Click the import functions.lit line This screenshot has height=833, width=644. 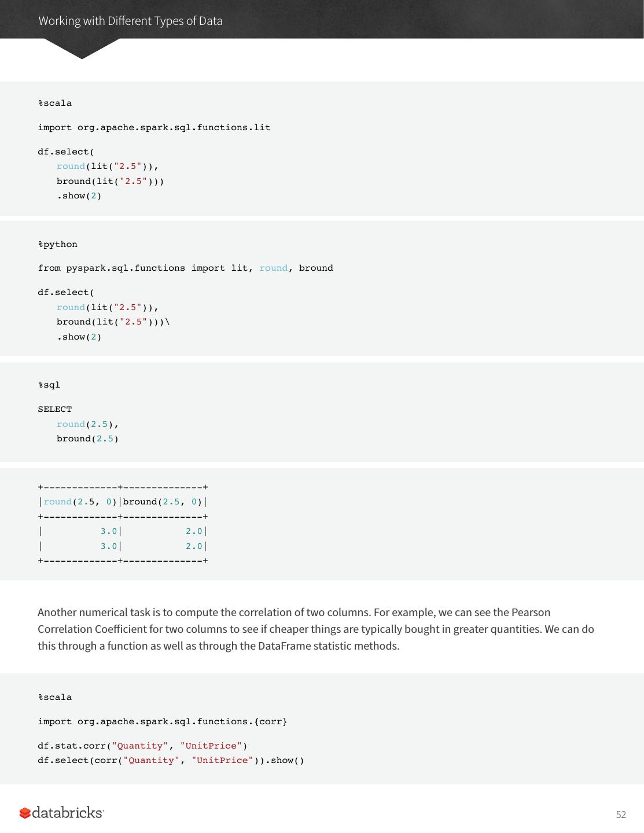[x=154, y=127]
